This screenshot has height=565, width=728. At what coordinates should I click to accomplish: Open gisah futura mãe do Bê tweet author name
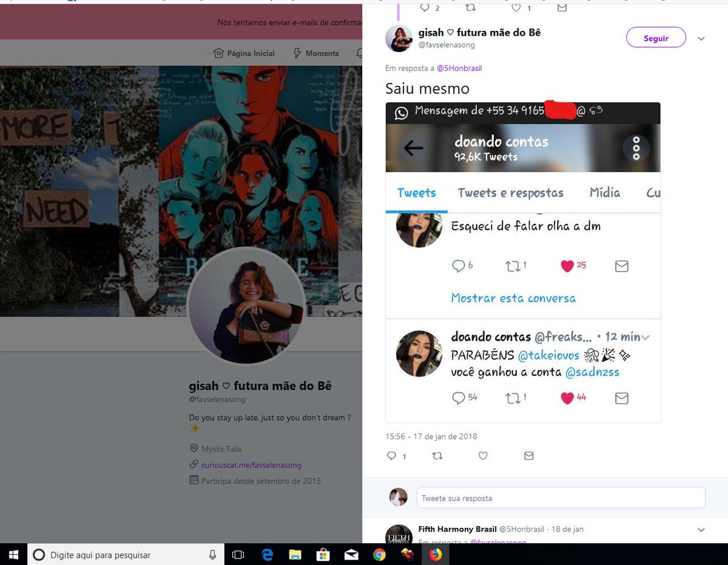point(479,32)
